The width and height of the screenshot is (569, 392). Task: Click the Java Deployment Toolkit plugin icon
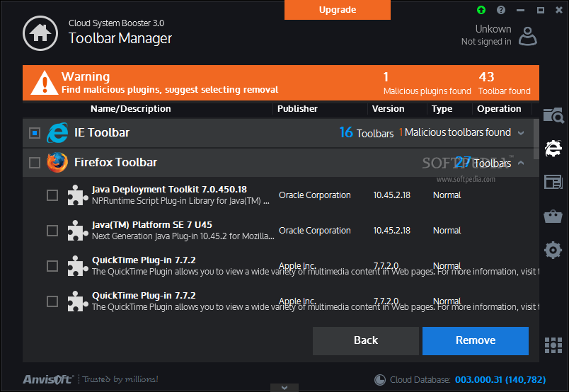pyautogui.click(x=78, y=195)
